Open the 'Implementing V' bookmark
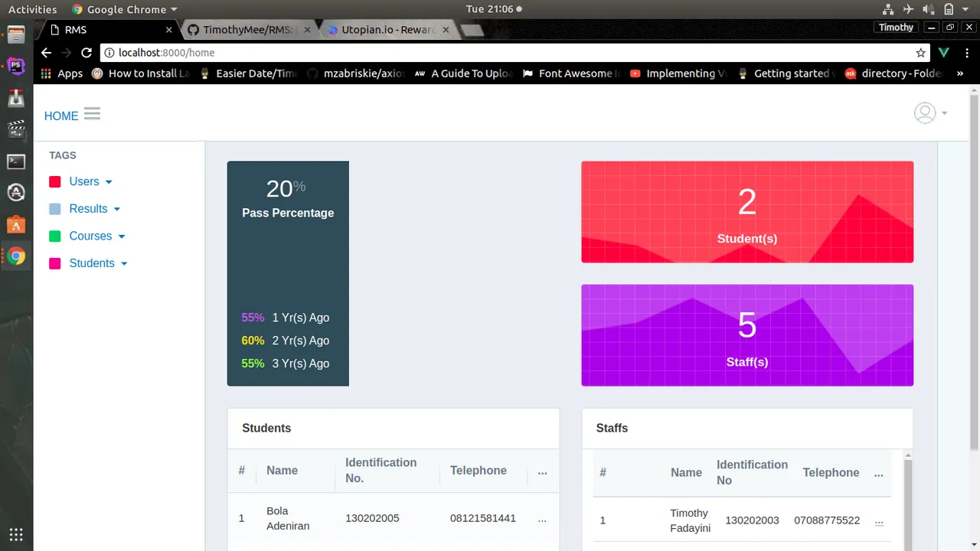The image size is (980, 551). 678,73
